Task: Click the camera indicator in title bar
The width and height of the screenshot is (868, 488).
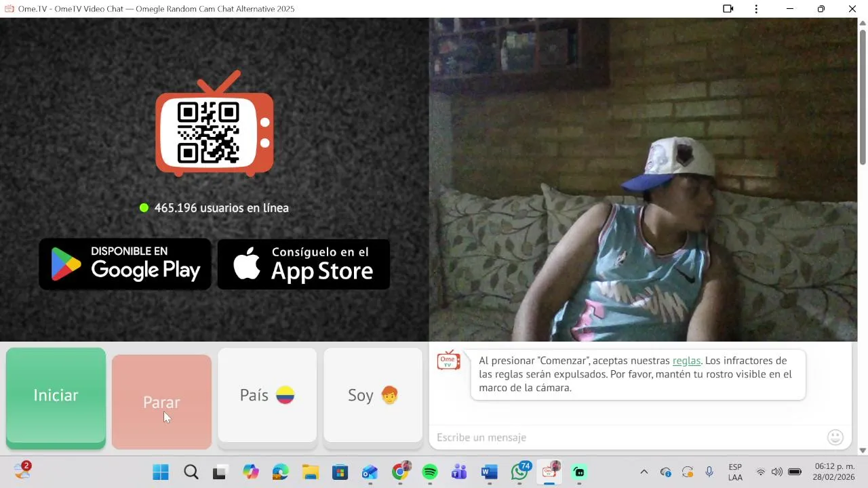Action: 728,9
